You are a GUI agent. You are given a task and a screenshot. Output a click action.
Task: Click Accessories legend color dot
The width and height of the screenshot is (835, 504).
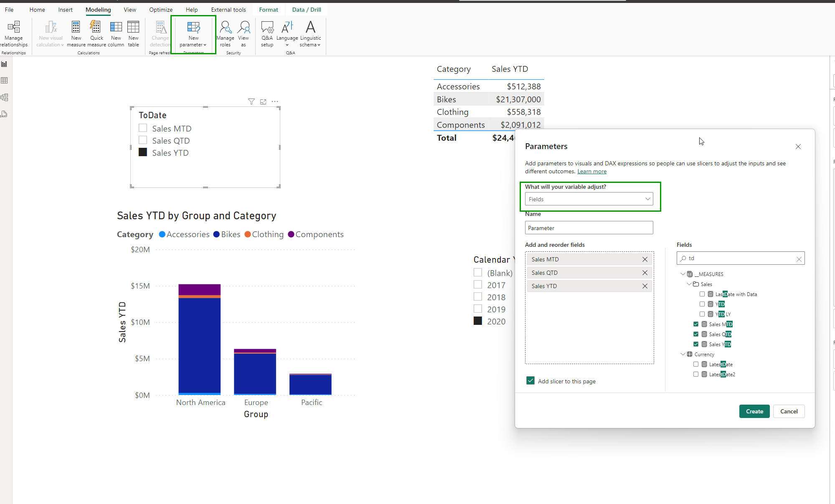162,234
